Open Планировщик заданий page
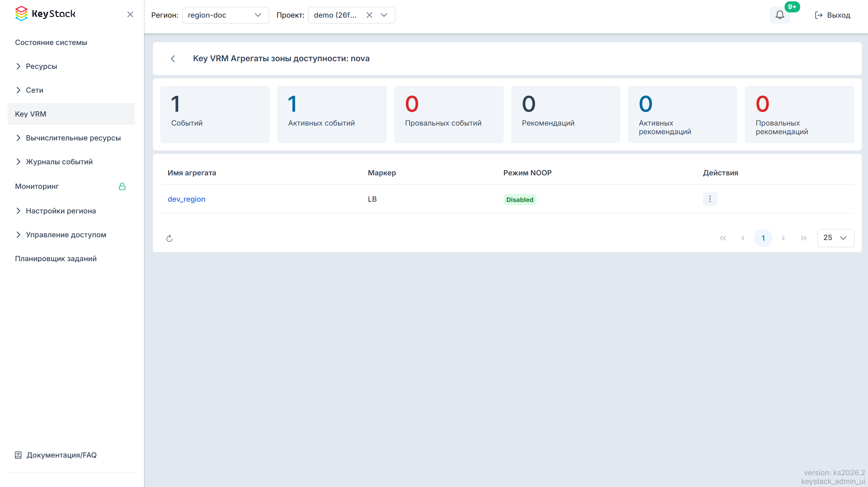Viewport: 868px width, 487px height. pyautogui.click(x=71, y=258)
